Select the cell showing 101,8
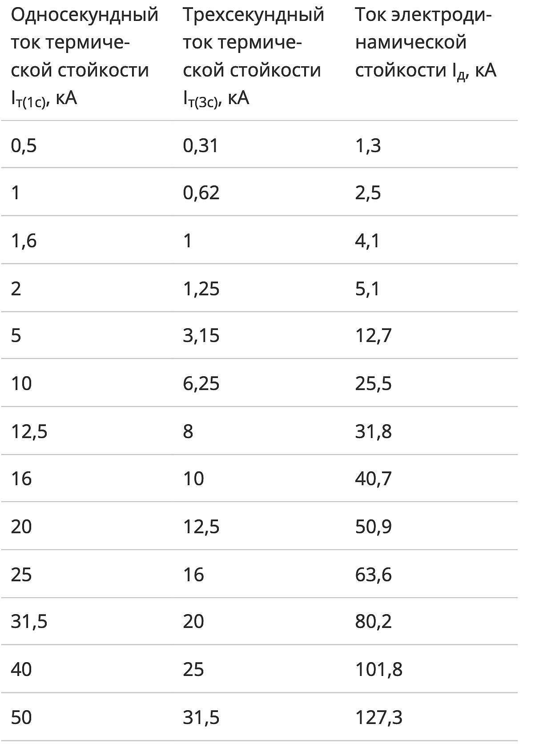535x756 pixels. 379,669
